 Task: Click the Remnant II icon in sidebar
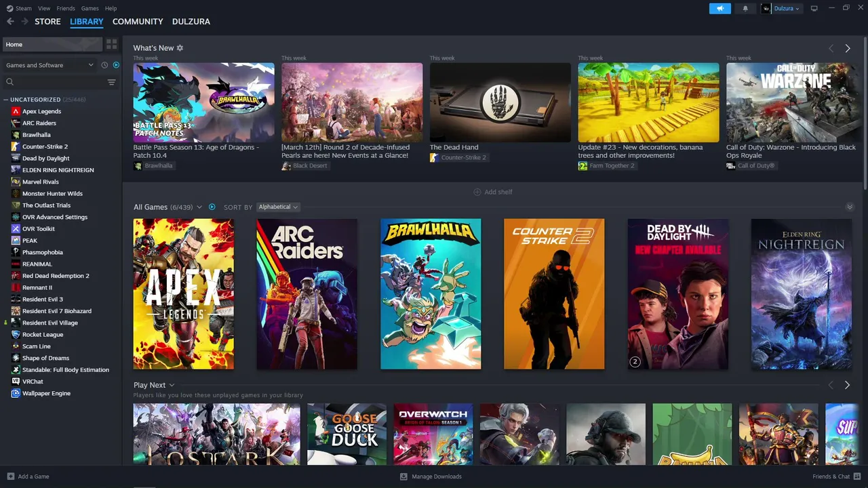pyautogui.click(x=16, y=287)
